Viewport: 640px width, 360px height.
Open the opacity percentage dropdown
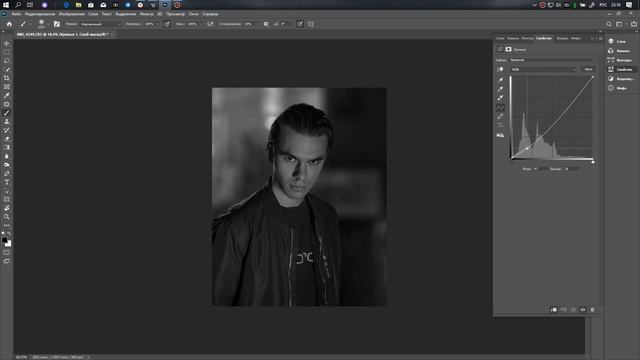tap(158, 24)
